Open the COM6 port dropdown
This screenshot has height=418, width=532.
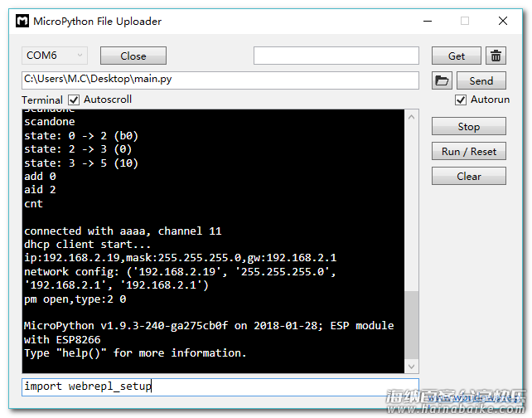[x=55, y=56]
